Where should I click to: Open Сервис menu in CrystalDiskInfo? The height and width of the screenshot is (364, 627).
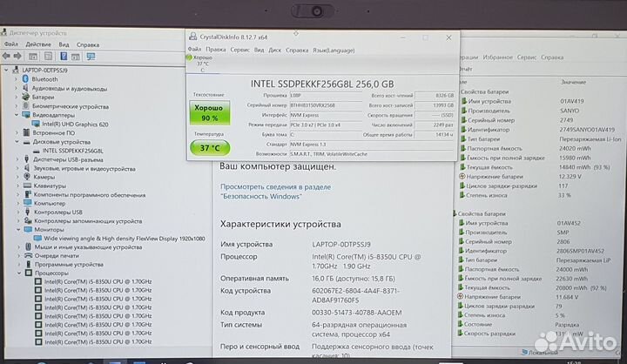tap(239, 50)
